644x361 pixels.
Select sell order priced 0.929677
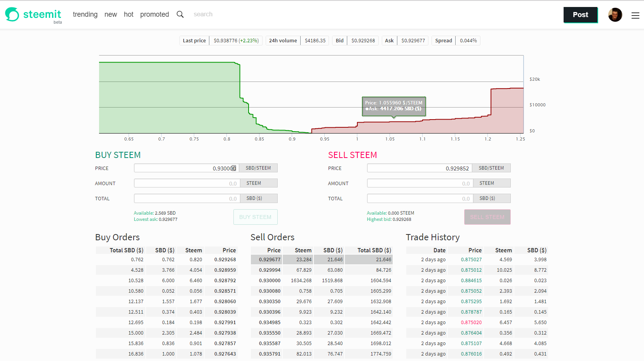(x=322, y=260)
